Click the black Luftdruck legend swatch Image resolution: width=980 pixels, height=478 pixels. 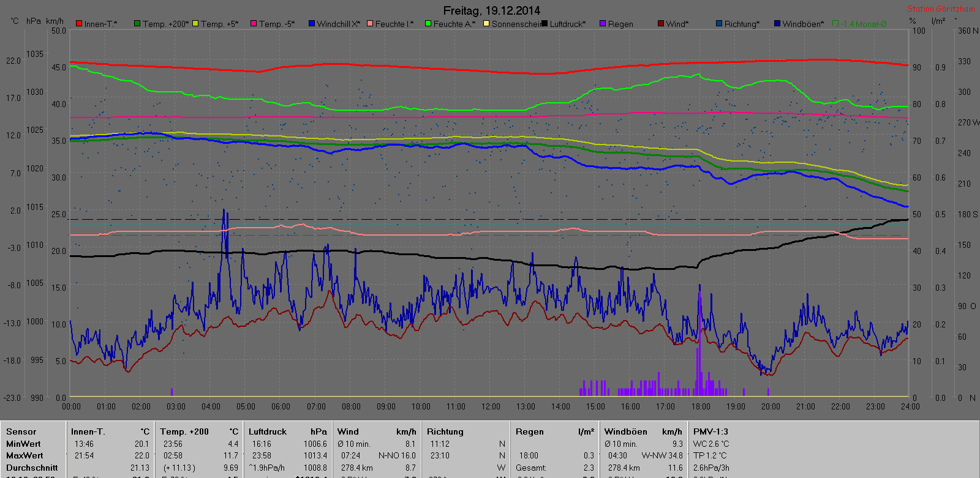click(545, 24)
